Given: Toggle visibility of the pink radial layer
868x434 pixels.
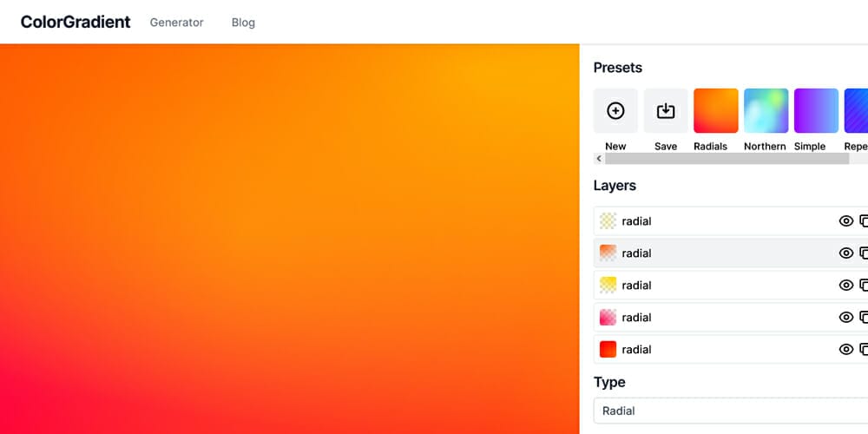Looking at the screenshot, I should tap(846, 318).
